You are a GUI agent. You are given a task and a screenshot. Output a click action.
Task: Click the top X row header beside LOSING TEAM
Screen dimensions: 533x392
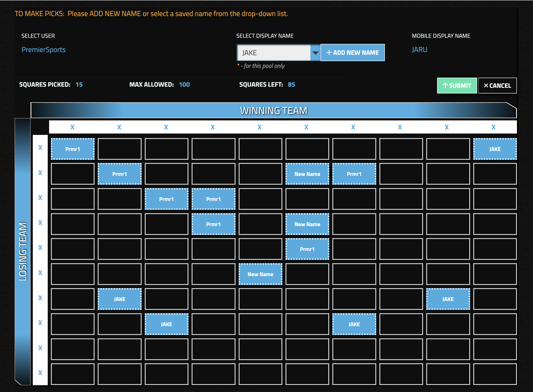coord(40,147)
